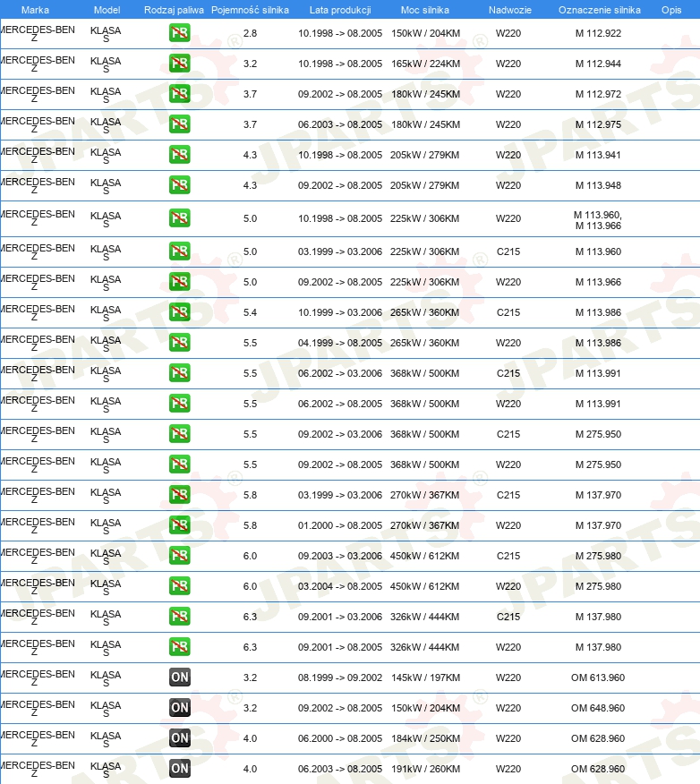Screen dimensions: 700x784
Task: Click power value 165kW / 224KM
Action: [425, 64]
